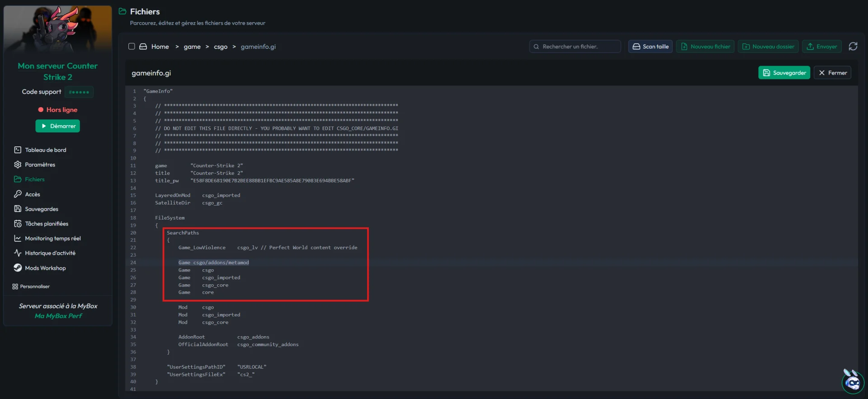Click the server name Mon serveur Counter Strike 2
868x399 pixels.
click(x=58, y=71)
